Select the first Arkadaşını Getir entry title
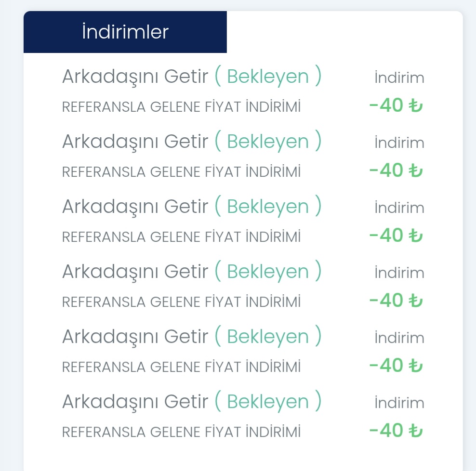The width and height of the screenshot is (476, 471). pyautogui.click(x=135, y=77)
